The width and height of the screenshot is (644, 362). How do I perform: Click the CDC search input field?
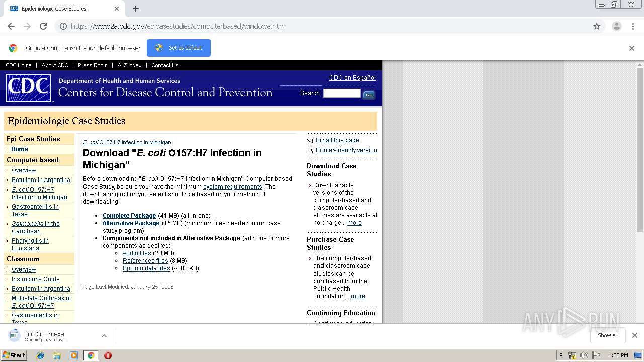[x=342, y=93]
